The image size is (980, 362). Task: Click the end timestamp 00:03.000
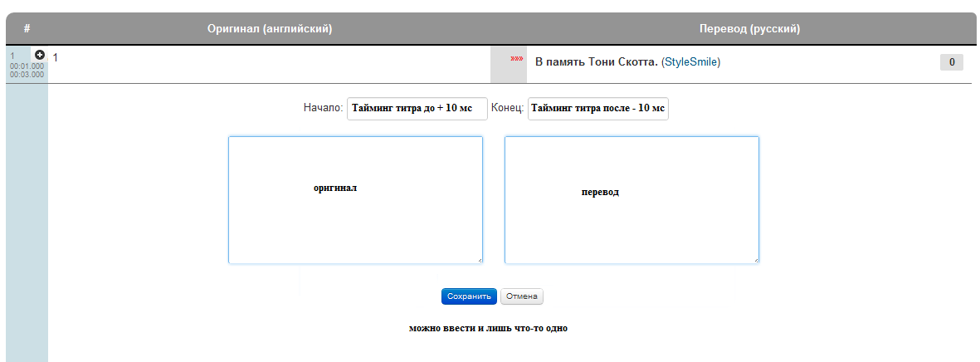click(x=27, y=75)
